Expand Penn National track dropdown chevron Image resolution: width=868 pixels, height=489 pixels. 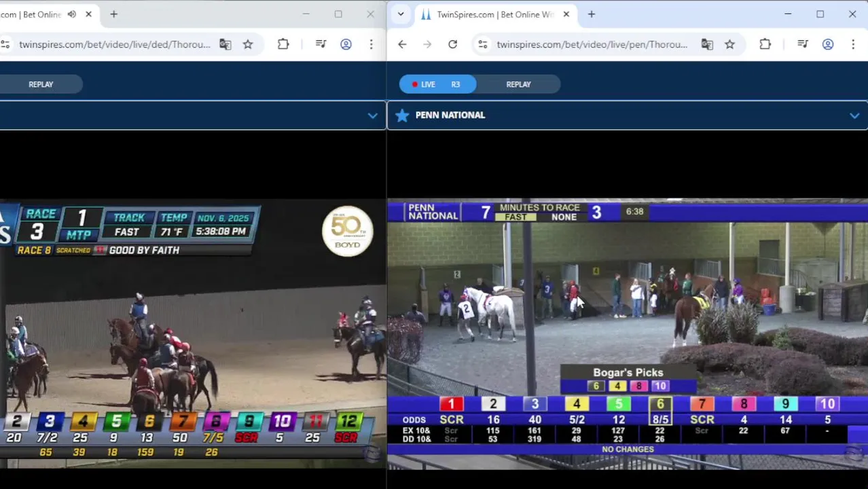(854, 116)
